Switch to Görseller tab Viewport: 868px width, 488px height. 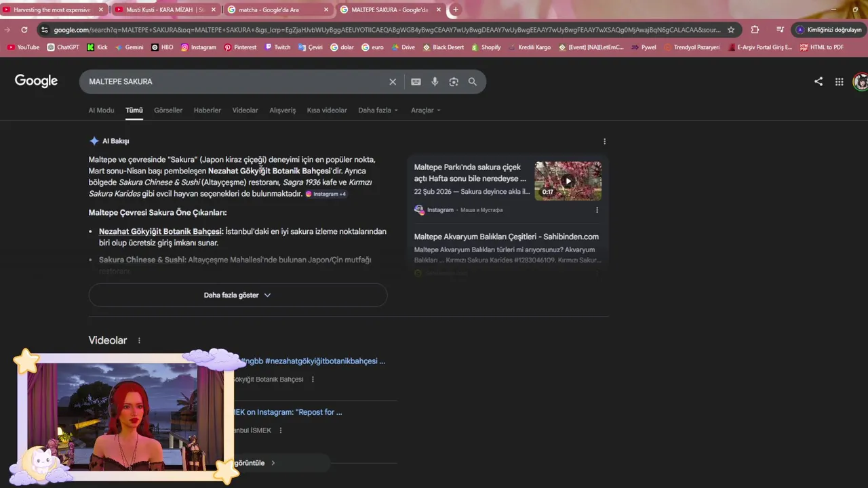tap(168, 110)
